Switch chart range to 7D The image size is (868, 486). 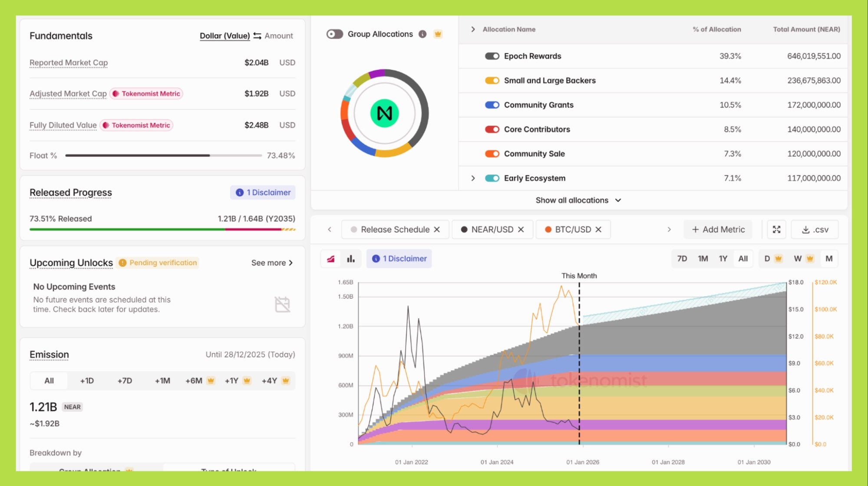[x=682, y=258]
